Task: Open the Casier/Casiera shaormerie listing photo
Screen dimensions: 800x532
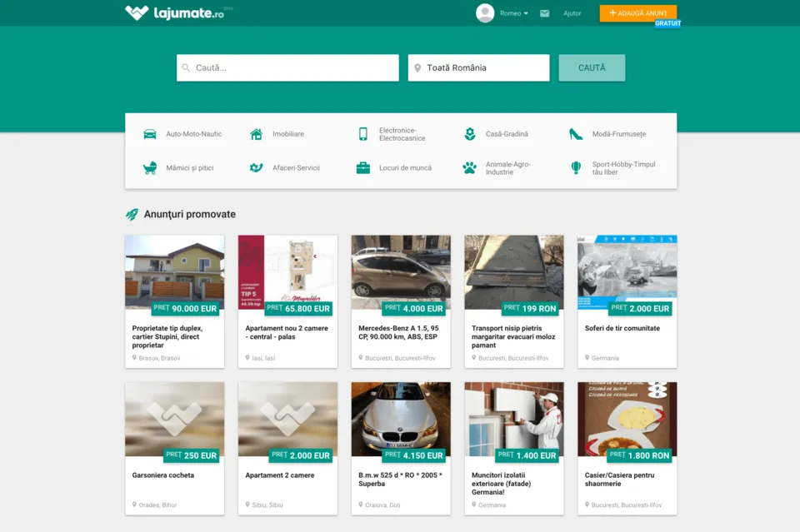Action: click(627, 419)
